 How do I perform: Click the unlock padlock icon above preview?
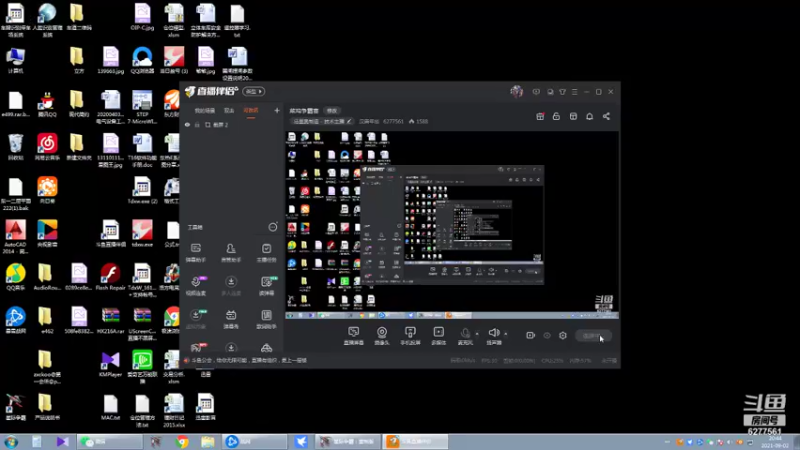556,116
